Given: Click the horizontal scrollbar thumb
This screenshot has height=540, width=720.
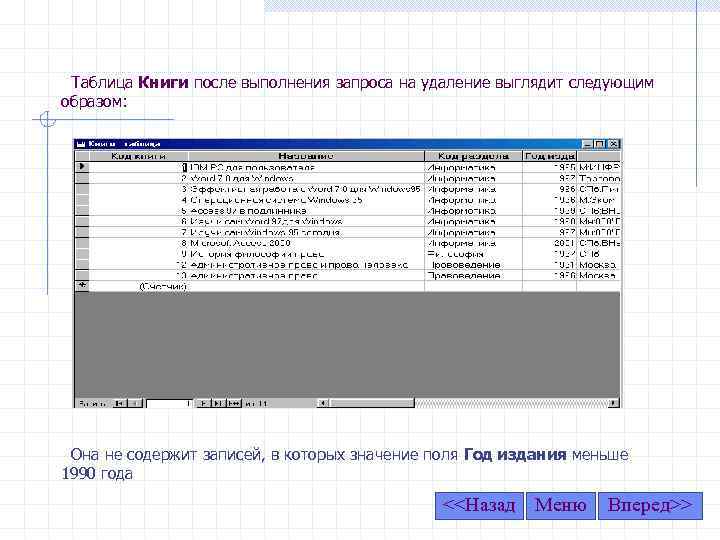Looking at the screenshot, I should [372, 403].
